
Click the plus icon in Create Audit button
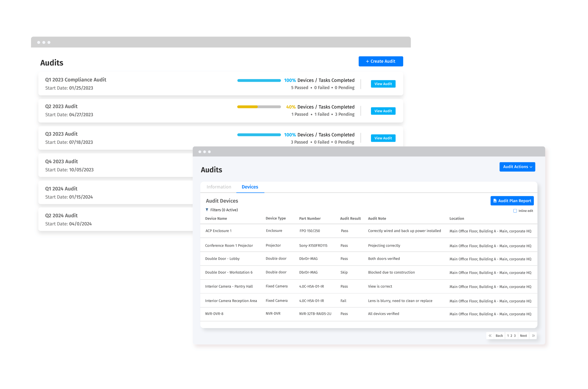pos(367,61)
